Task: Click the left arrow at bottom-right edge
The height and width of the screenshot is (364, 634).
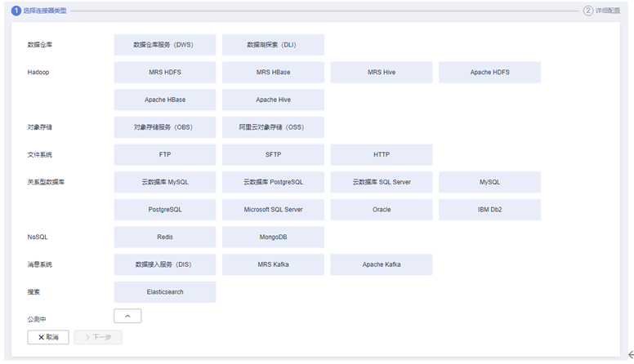Action: tap(631, 355)
